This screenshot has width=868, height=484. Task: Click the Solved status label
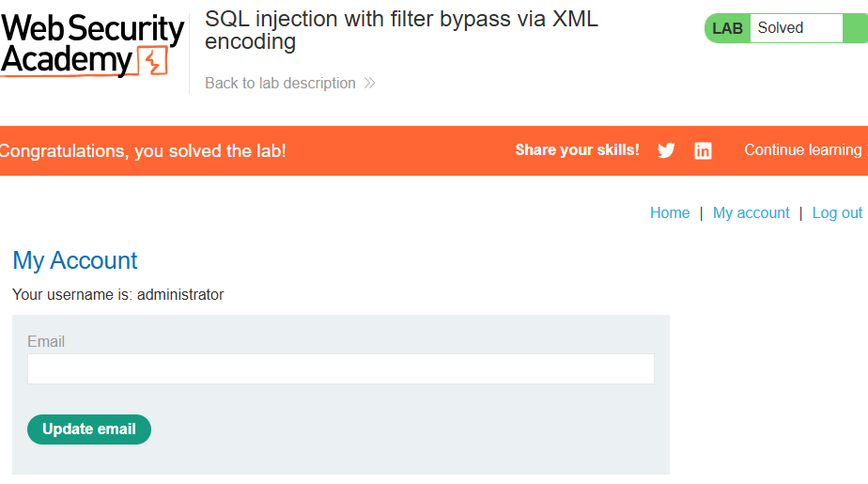pos(780,27)
